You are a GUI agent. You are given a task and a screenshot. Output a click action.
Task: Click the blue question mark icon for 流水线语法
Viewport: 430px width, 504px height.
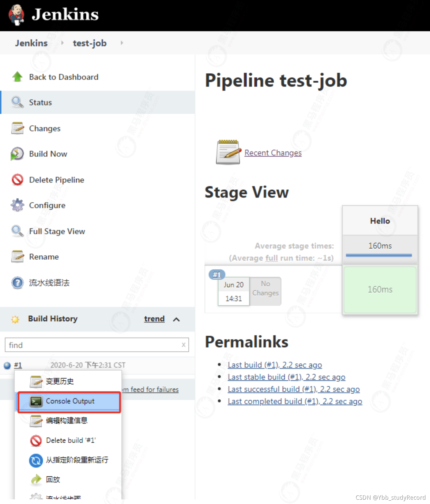(x=17, y=283)
